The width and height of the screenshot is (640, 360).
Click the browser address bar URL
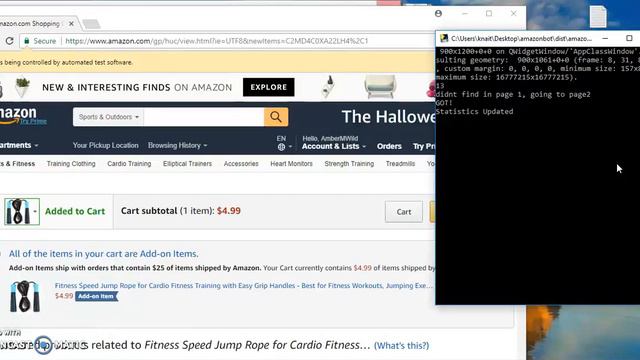[x=217, y=41]
